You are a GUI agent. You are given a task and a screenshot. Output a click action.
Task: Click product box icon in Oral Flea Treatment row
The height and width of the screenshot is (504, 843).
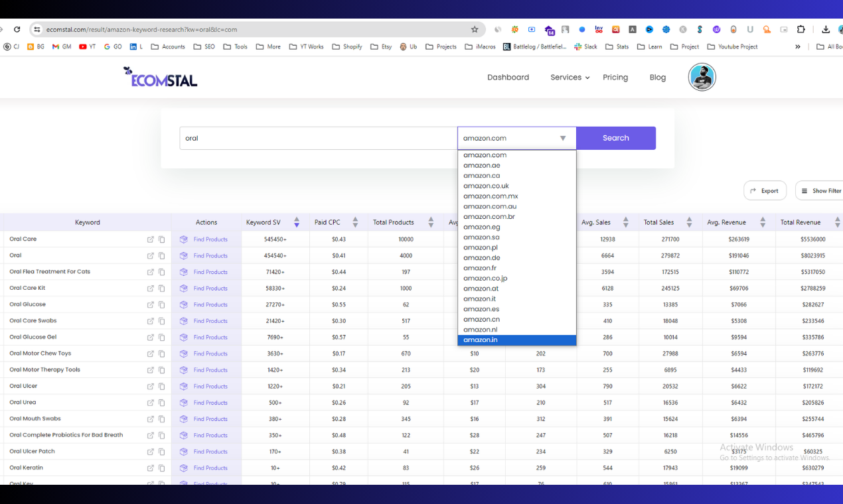click(x=184, y=272)
